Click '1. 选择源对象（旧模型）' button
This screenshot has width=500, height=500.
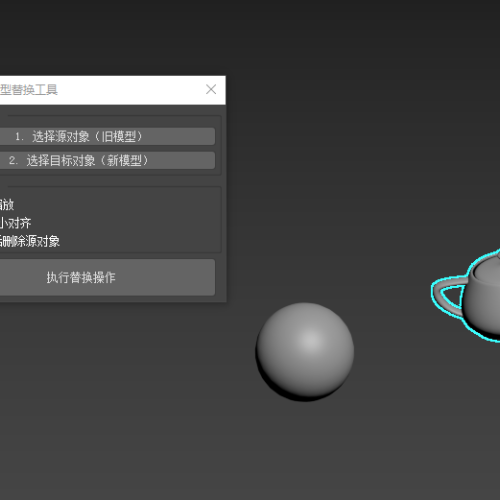[x=107, y=136]
